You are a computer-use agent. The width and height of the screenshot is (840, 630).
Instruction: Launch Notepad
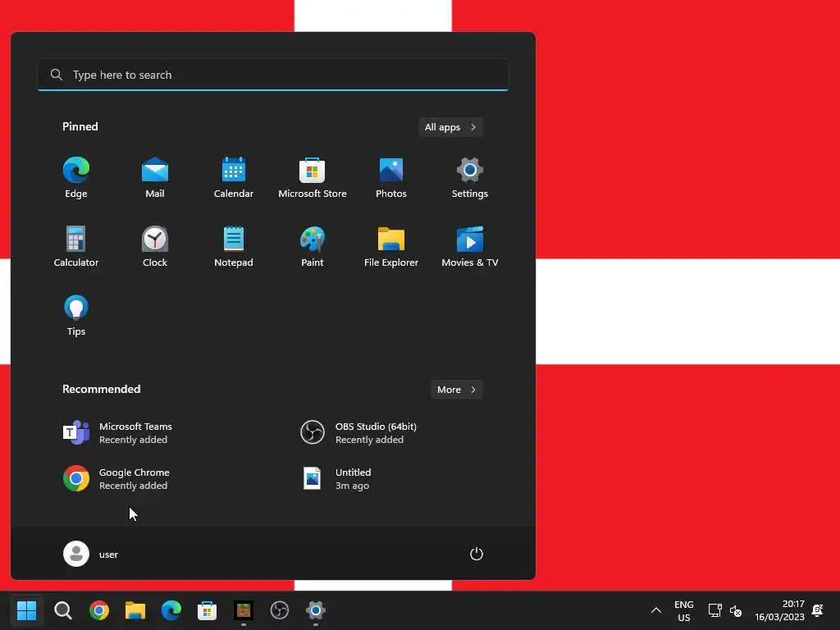[234, 246]
